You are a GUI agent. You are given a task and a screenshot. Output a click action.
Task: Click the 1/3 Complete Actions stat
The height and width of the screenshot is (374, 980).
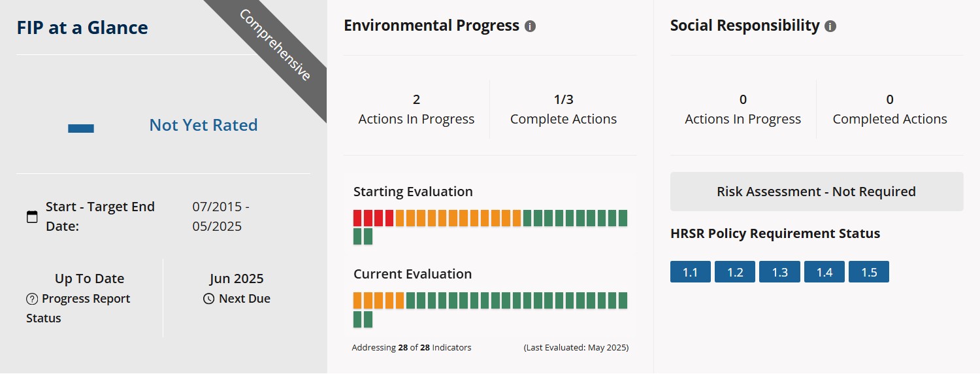[563, 110]
